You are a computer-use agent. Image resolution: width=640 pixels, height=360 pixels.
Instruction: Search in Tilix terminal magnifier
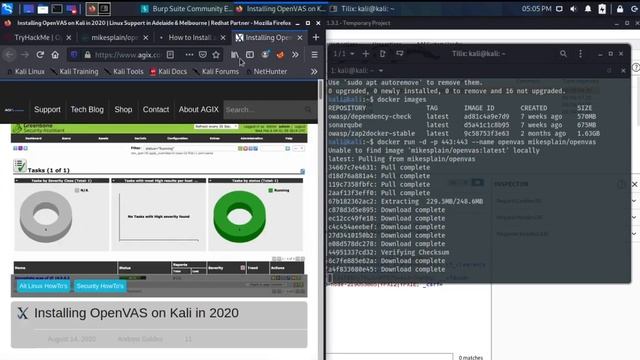coord(563,53)
